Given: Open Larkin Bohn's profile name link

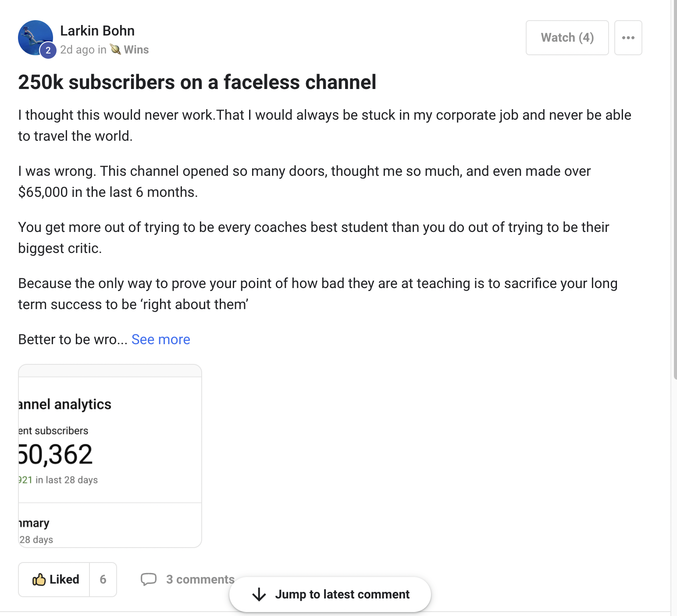Looking at the screenshot, I should [x=97, y=31].
